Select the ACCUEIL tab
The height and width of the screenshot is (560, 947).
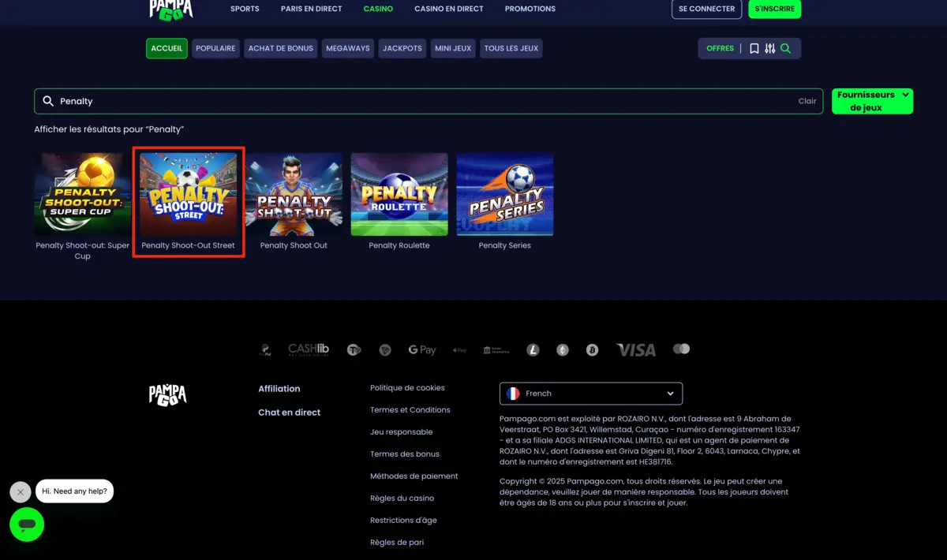click(x=167, y=48)
